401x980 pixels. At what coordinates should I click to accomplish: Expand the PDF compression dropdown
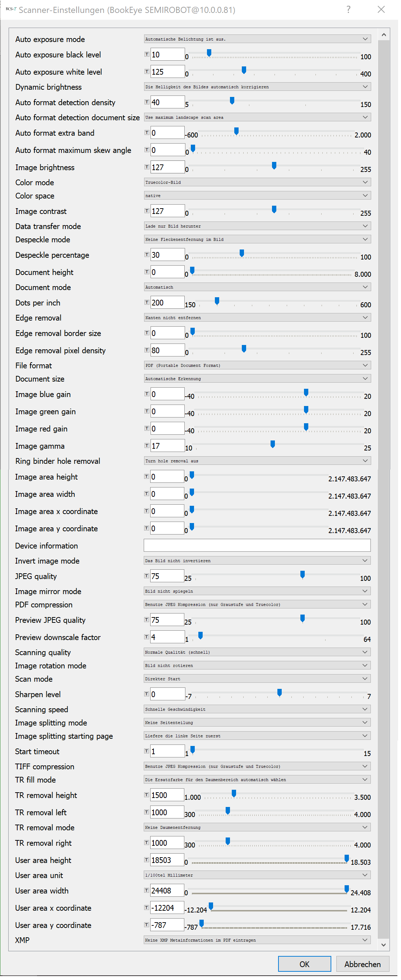(257, 605)
